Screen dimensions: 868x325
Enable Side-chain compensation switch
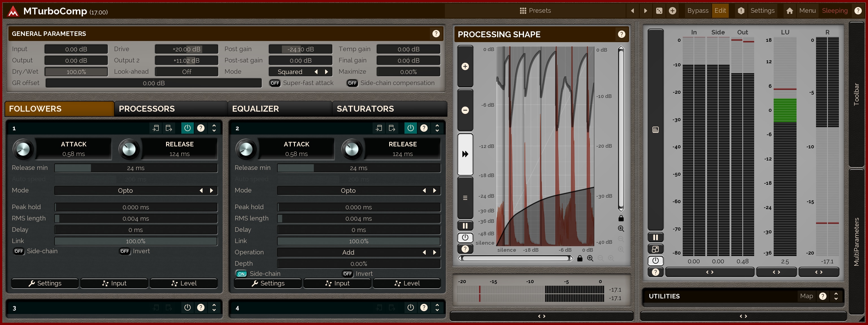(352, 83)
